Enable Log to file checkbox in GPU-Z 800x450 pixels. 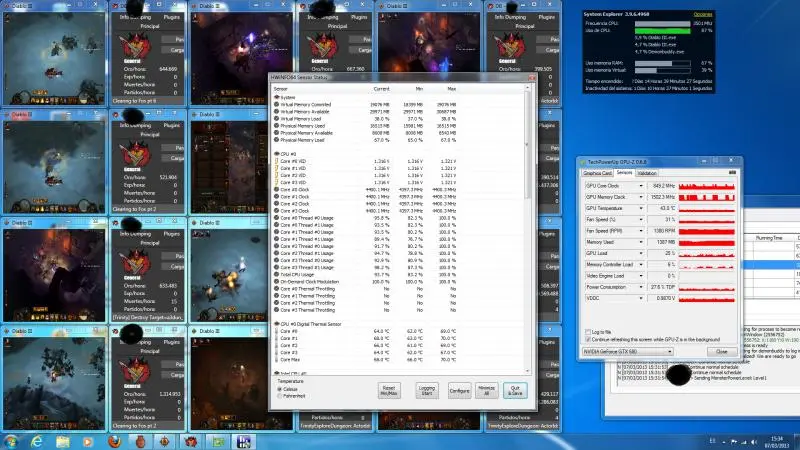click(588, 332)
